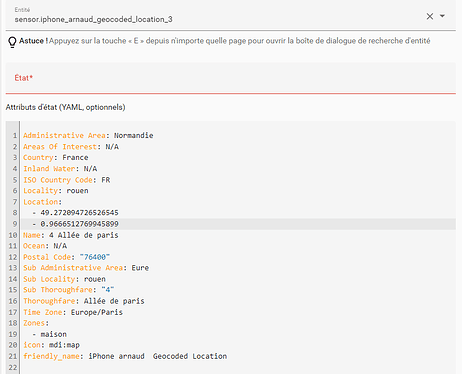Click the lightbulb tip icon
Image resolution: width=462 pixels, height=374 pixels.
12,42
